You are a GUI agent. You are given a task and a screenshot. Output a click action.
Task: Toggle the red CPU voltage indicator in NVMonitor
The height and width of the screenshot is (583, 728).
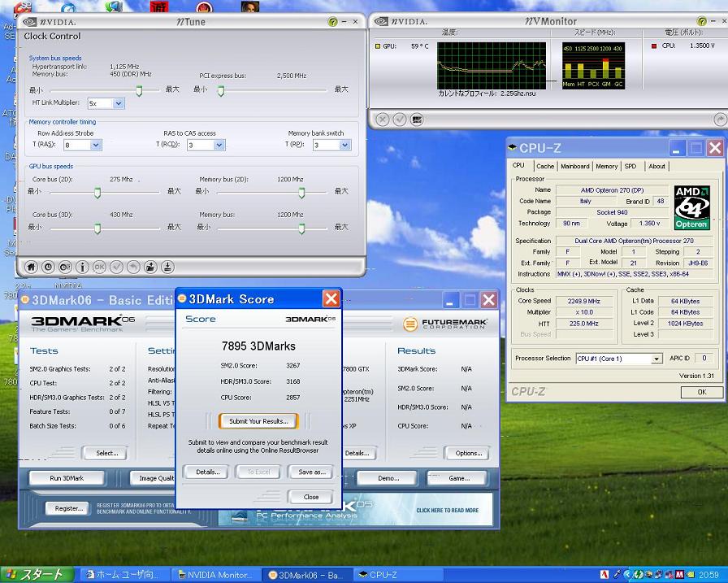tap(654, 46)
